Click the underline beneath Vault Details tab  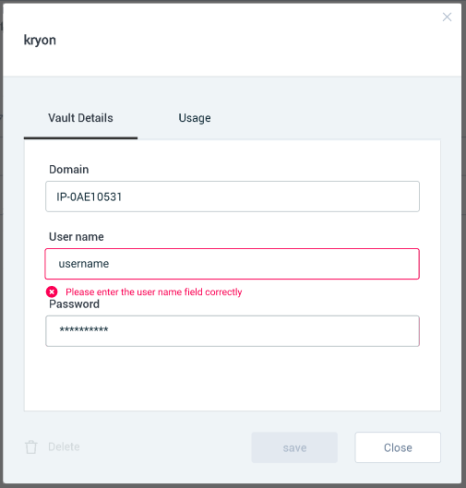81,138
